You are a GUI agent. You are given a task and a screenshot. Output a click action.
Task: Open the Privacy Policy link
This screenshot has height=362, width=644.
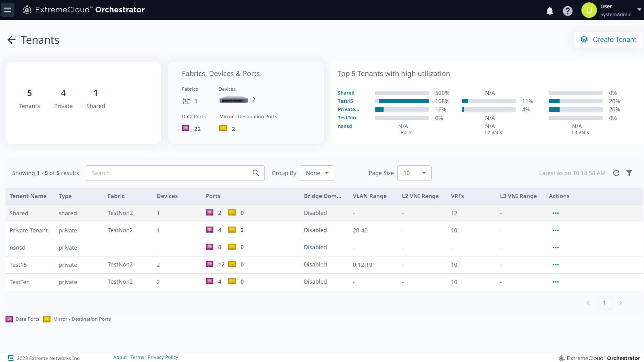pos(163,357)
